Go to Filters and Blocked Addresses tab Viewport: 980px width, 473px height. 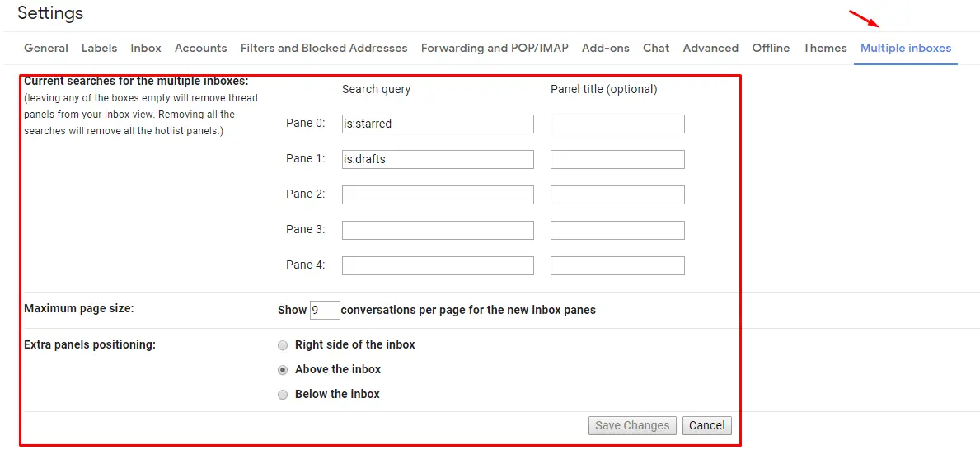tap(324, 48)
